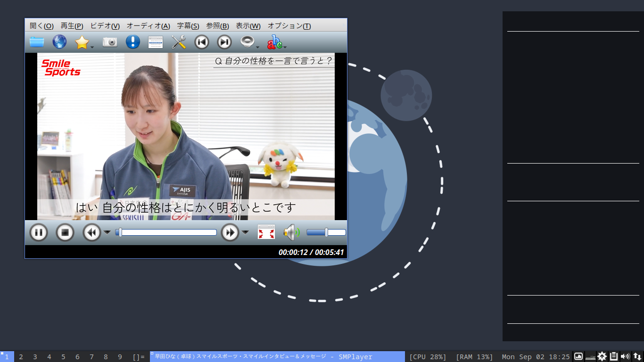Open preferences with the wrench and screwdriver icon
Screen dimensions: 644x362
179,42
